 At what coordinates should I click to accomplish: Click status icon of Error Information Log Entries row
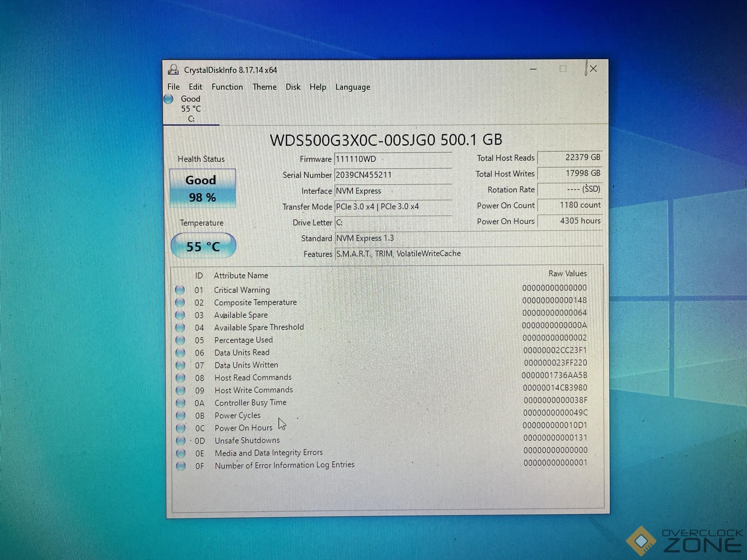(181, 466)
